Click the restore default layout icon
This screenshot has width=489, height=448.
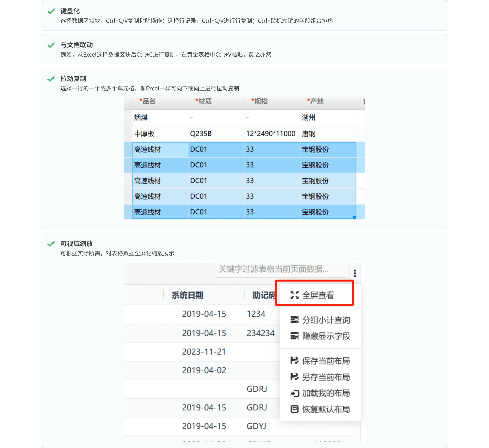pos(294,409)
